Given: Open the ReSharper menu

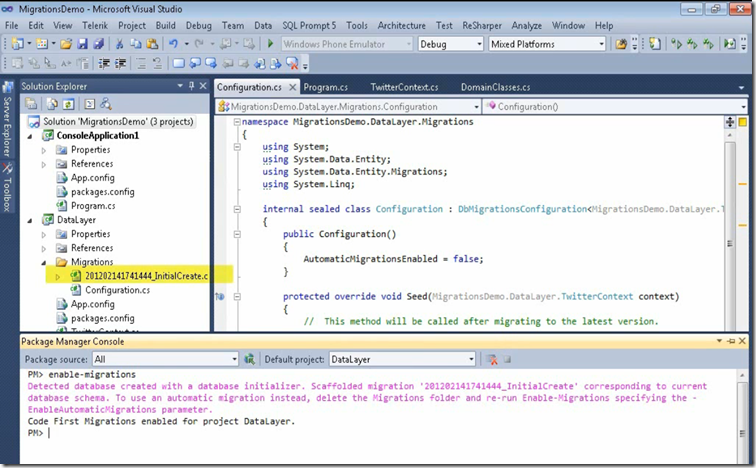Looking at the screenshot, I should pyautogui.click(x=482, y=26).
